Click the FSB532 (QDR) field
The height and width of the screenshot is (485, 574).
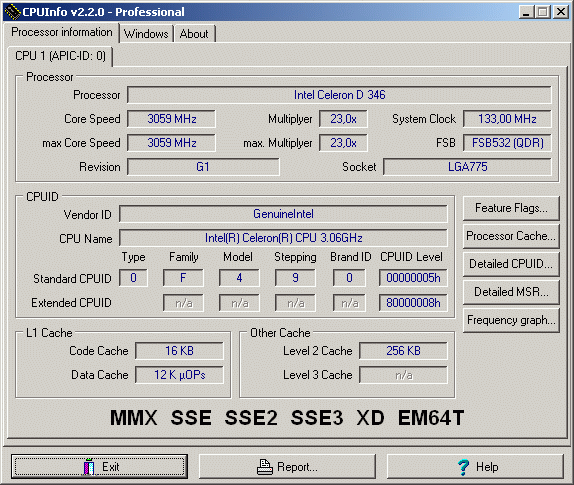click(x=507, y=143)
